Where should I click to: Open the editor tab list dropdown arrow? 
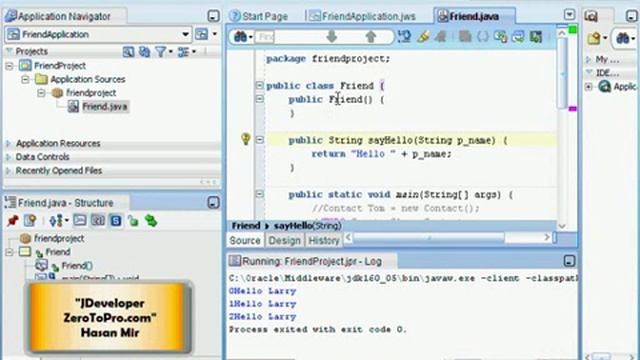pyautogui.click(x=569, y=15)
